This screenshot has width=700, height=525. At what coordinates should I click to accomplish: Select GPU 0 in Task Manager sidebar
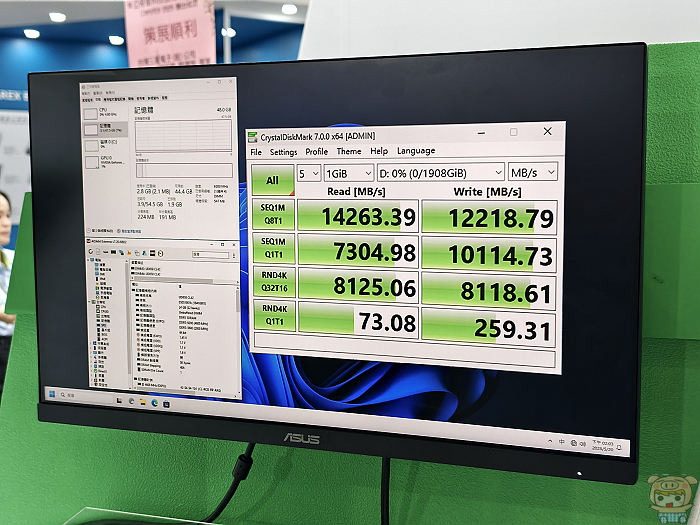coord(104,162)
